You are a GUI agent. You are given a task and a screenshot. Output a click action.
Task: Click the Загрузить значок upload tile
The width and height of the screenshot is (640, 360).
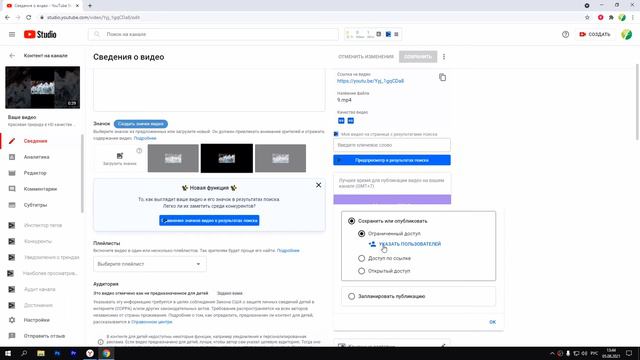(x=120, y=158)
